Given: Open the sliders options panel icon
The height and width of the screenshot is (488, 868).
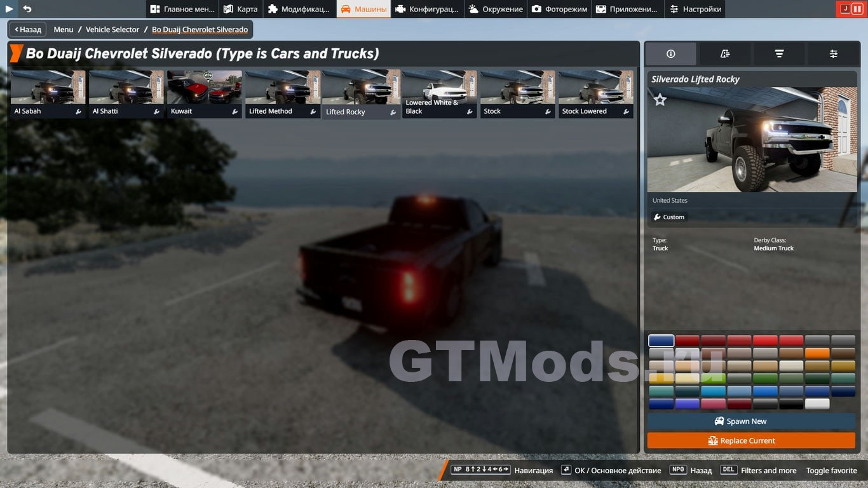Looking at the screenshot, I should [833, 54].
